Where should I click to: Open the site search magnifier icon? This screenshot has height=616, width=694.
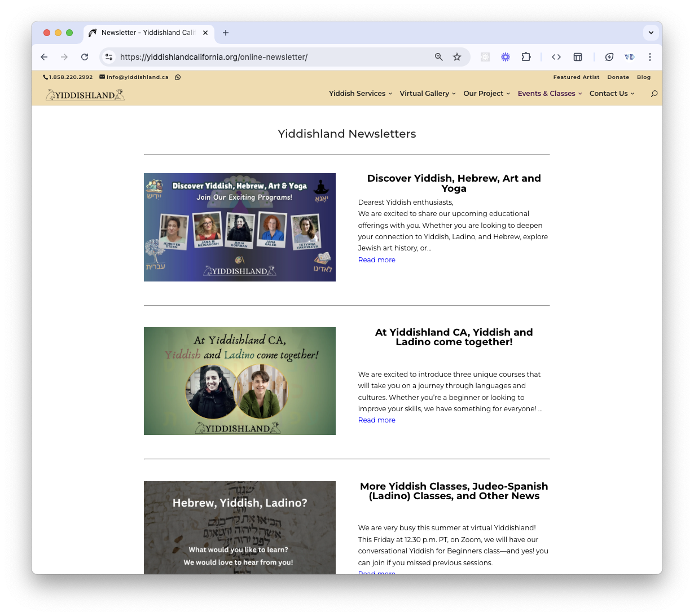pyautogui.click(x=654, y=94)
